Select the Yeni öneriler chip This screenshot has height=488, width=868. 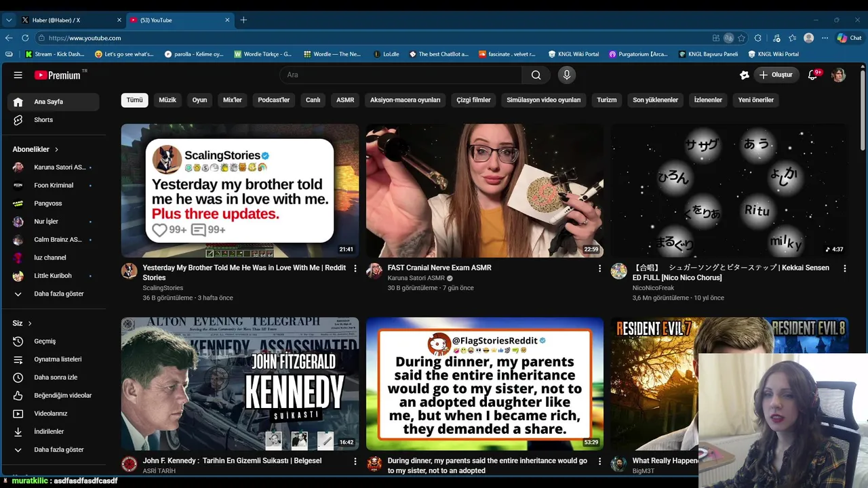pyautogui.click(x=756, y=100)
